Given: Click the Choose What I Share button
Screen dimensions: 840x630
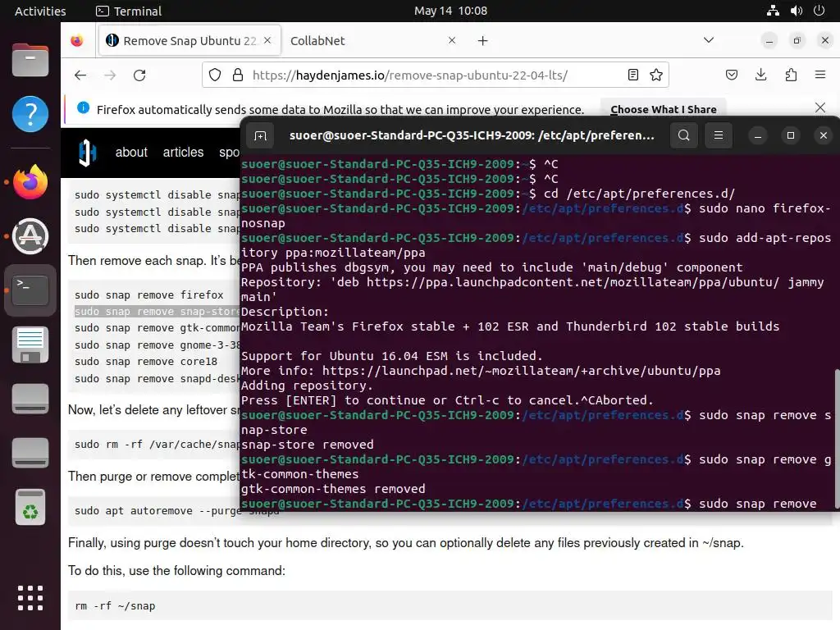Looking at the screenshot, I should point(663,109).
